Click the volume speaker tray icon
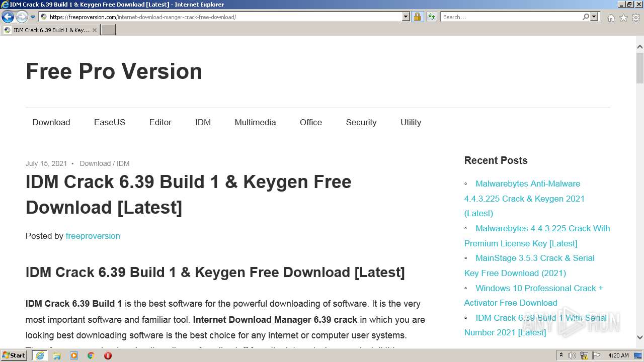Screen dimensions: 644x362 pyautogui.click(x=572, y=355)
